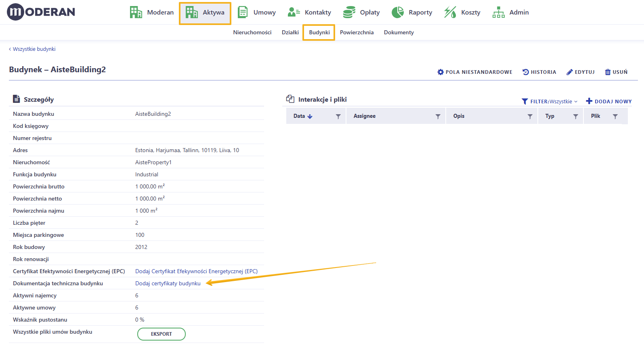Click the Umowy document icon
The height and width of the screenshot is (345, 644).
pyautogui.click(x=243, y=12)
